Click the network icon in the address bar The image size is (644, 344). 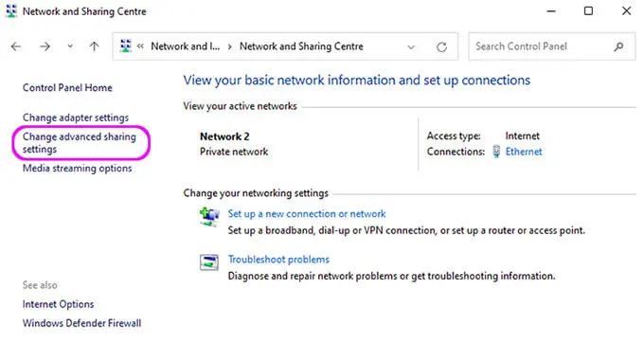pyautogui.click(x=126, y=45)
